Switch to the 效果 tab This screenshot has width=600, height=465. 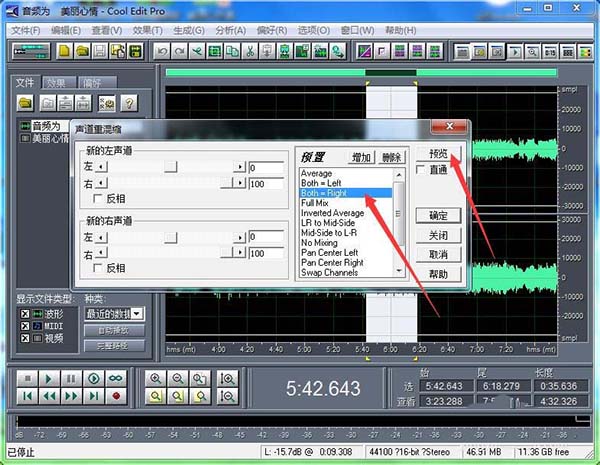click(x=56, y=83)
